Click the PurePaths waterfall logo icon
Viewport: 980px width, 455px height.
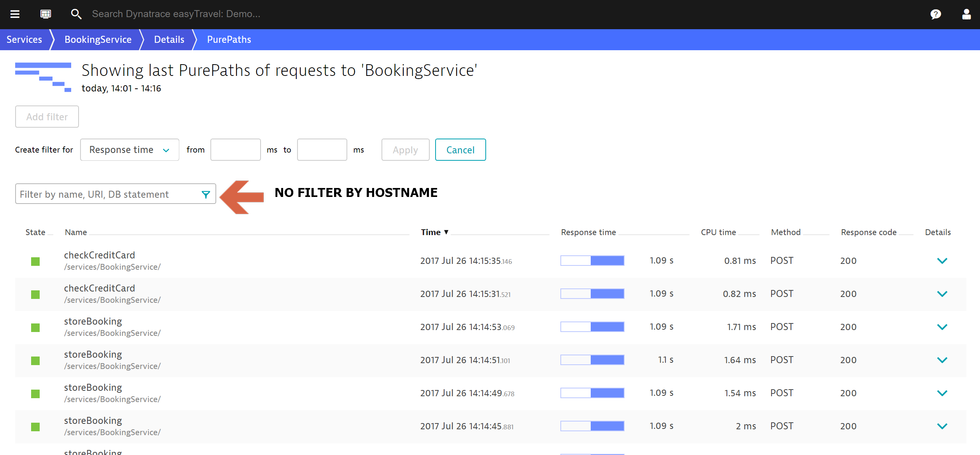[43, 77]
